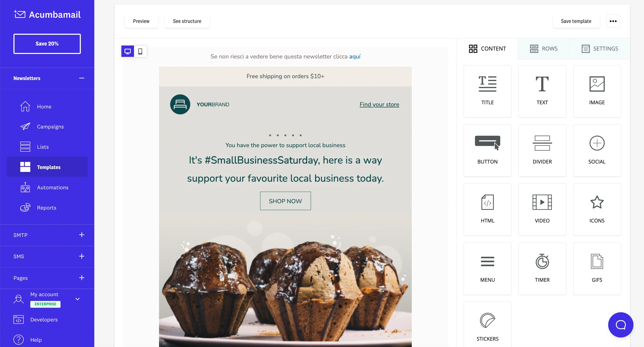
Task: Click the muffins hero image
Action: (285, 284)
